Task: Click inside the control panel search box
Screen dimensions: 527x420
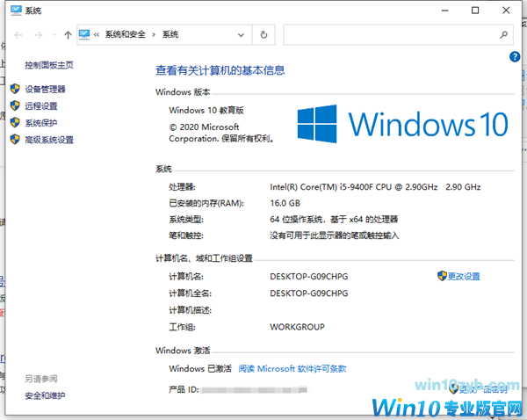Action: 392,34
